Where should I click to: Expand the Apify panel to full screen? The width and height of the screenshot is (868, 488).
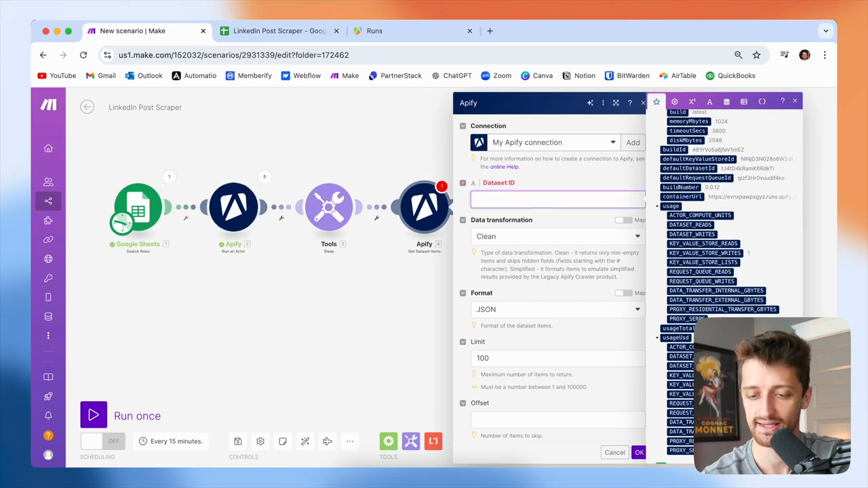[616, 103]
